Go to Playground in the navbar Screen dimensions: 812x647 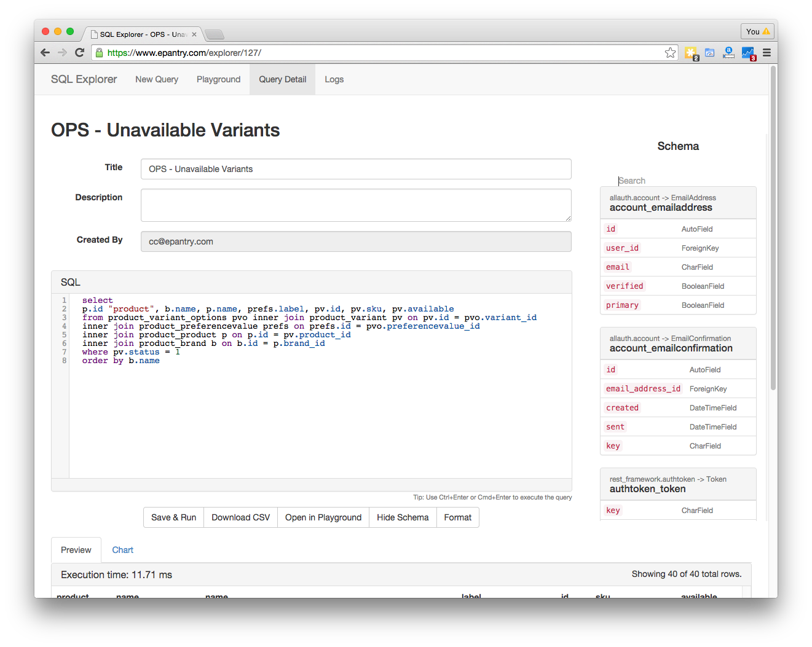tap(218, 79)
